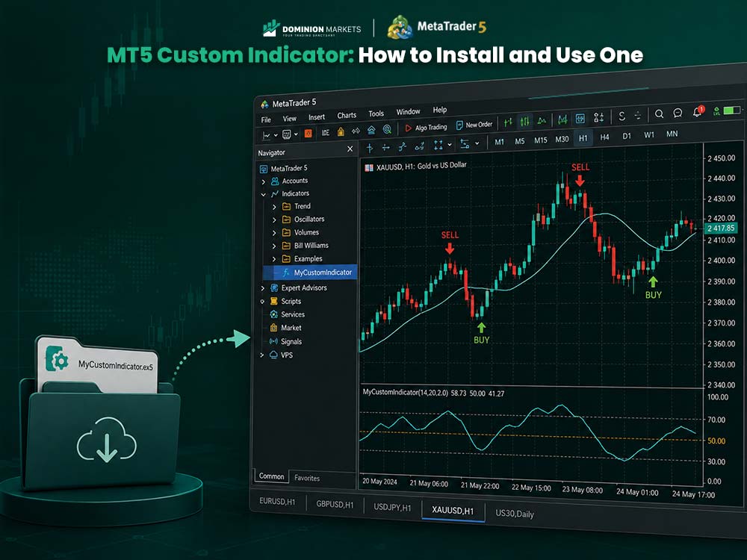Switch to the EURUSD,H1 chart tab

click(277, 502)
